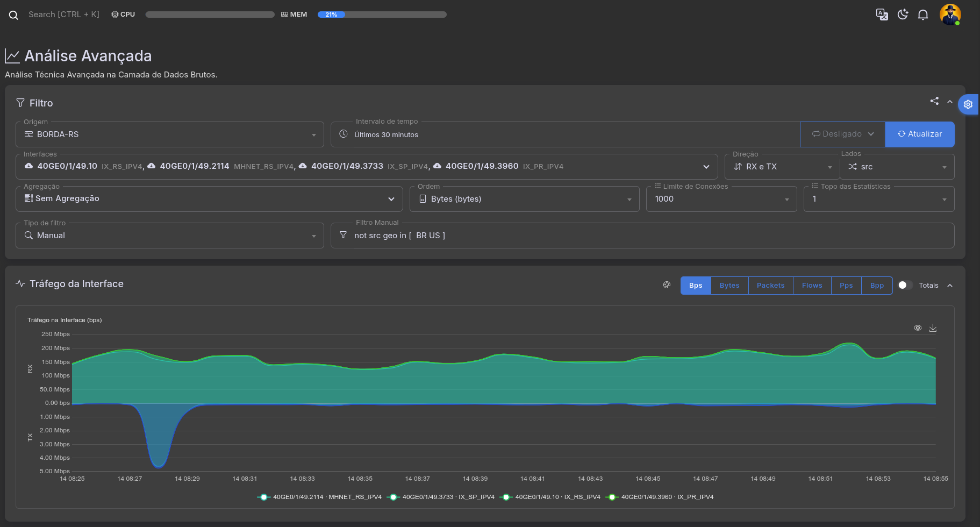Image resolution: width=980 pixels, height=527 pixels.
Task: Open the Direção RX e TX dropdown
Action: click(782, 167)
